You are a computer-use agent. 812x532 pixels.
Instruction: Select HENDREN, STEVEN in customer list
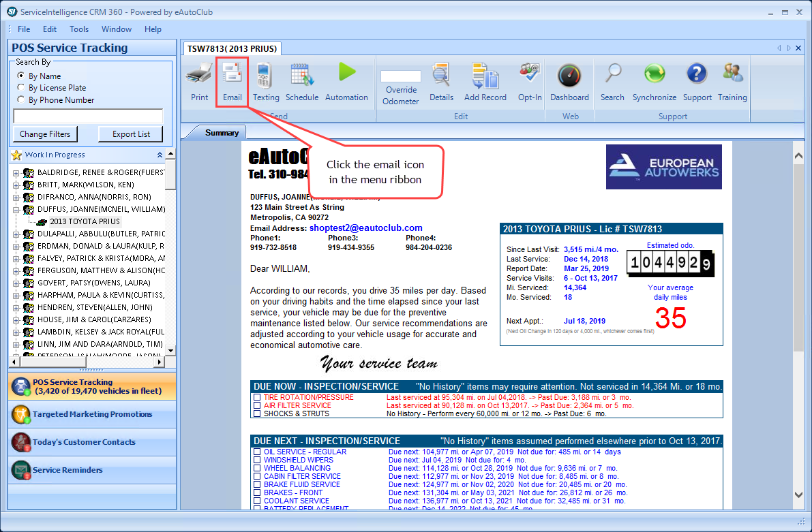[x=95, y=307]
